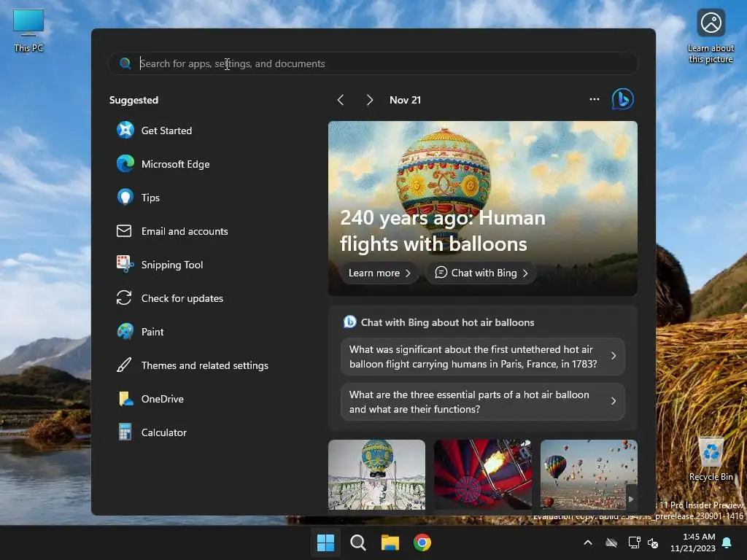The height and width of the screenshot is (560, 747).
Task: Launch Google Chrome from taskbar
Action: click(x=422, y=542)
